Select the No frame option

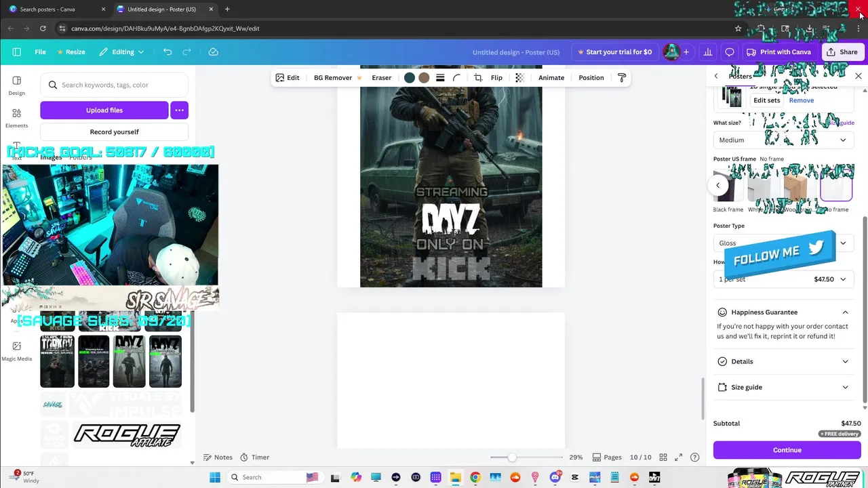[836, 184]
